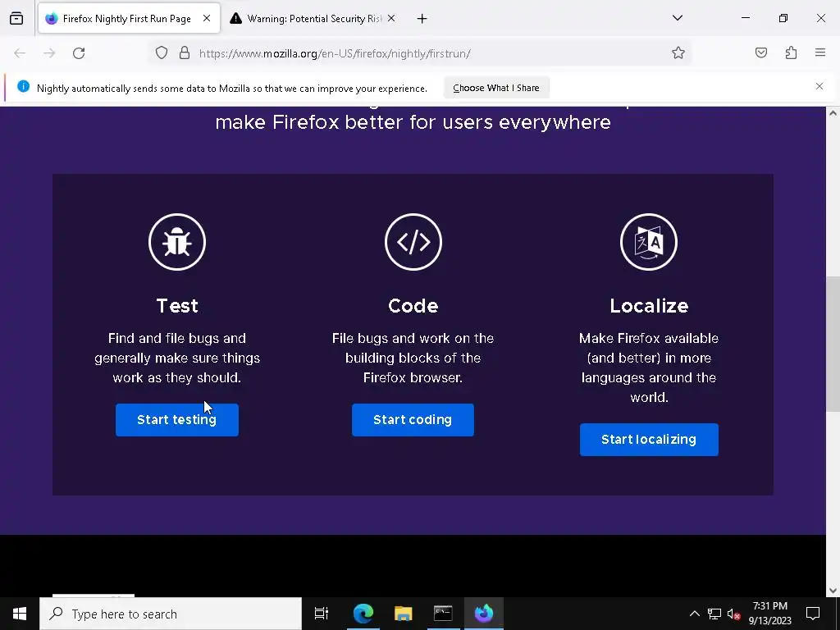Close the Firefox Nightly First Run Page tab
The height and width of the screenshot is (630, 840).
(x=207, y=19)
